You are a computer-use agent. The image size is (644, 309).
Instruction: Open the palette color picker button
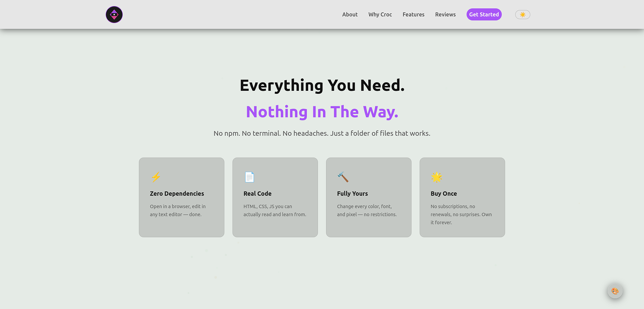(615, 291)
